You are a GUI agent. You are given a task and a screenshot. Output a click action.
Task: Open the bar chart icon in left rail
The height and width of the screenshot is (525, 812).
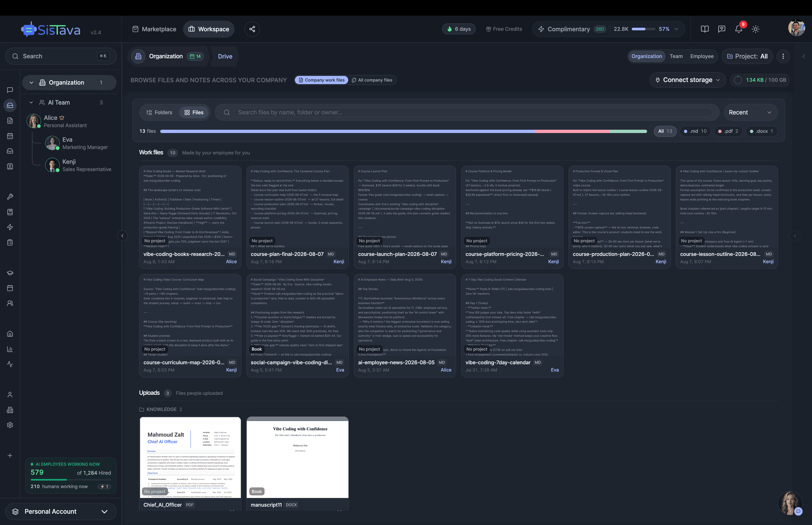tap(10, 349)
